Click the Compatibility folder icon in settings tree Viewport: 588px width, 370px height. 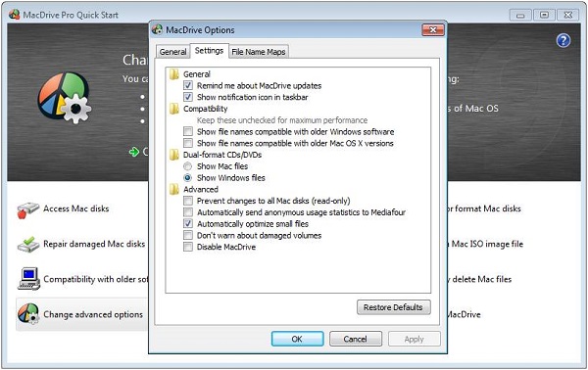[x=174, y=109]
